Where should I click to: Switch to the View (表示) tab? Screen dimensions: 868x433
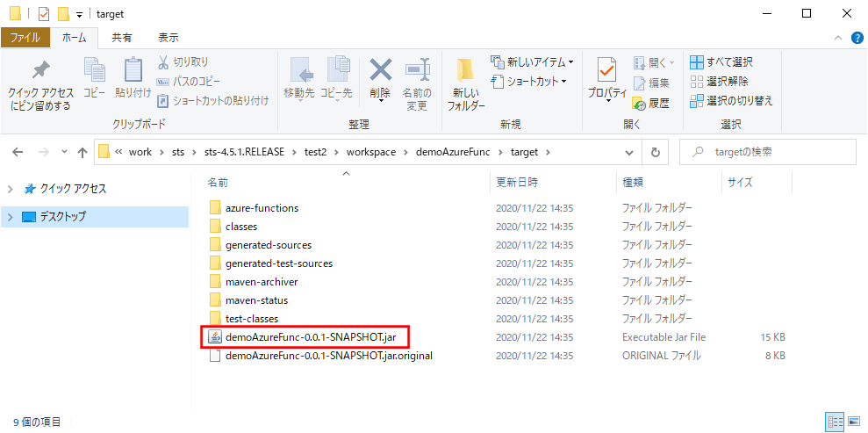(x=169, y=38)
